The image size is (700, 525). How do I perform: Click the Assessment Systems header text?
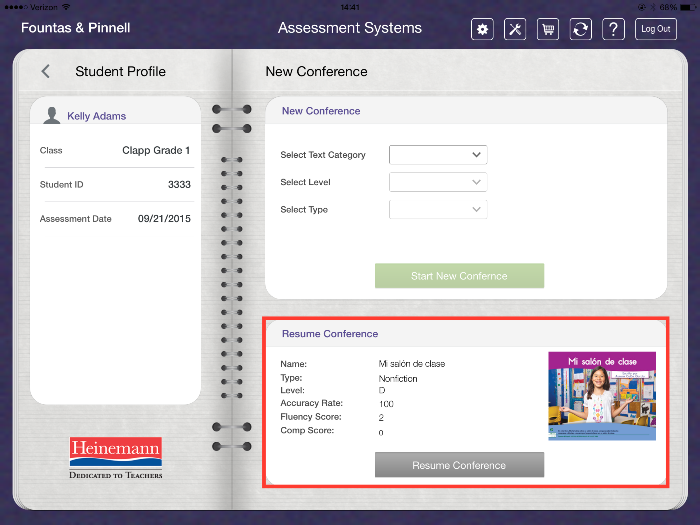[x=350, y=28]
